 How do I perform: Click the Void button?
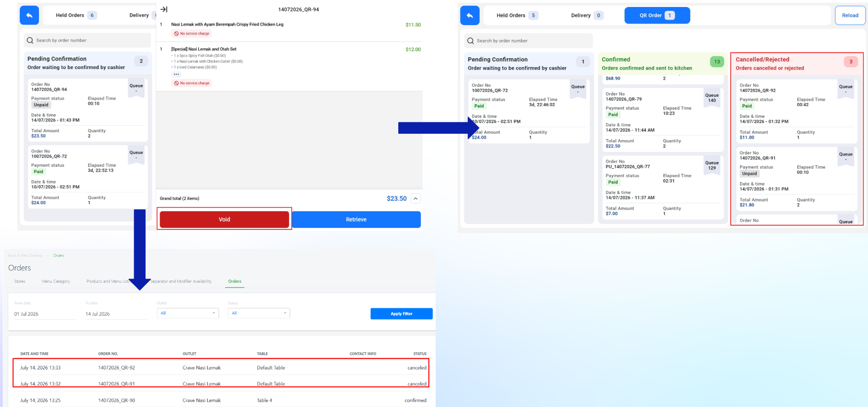pos(225,220)
